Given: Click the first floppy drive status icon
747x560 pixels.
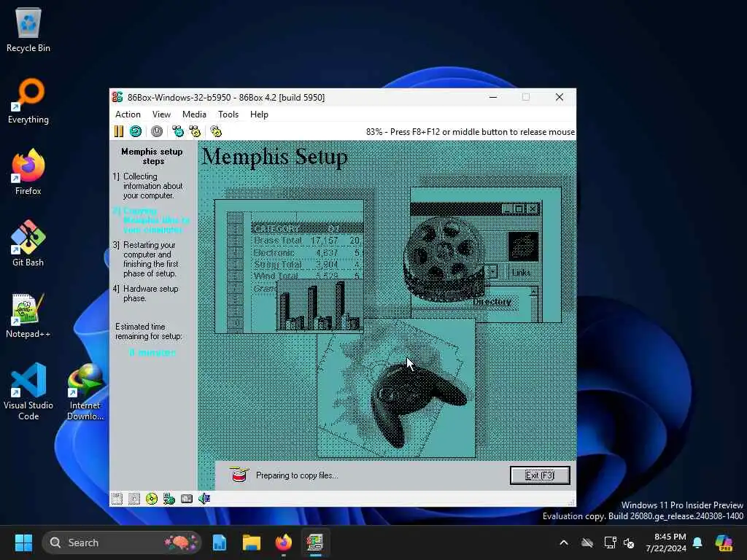Looking at the screenshot, I should tap(117, 499).
